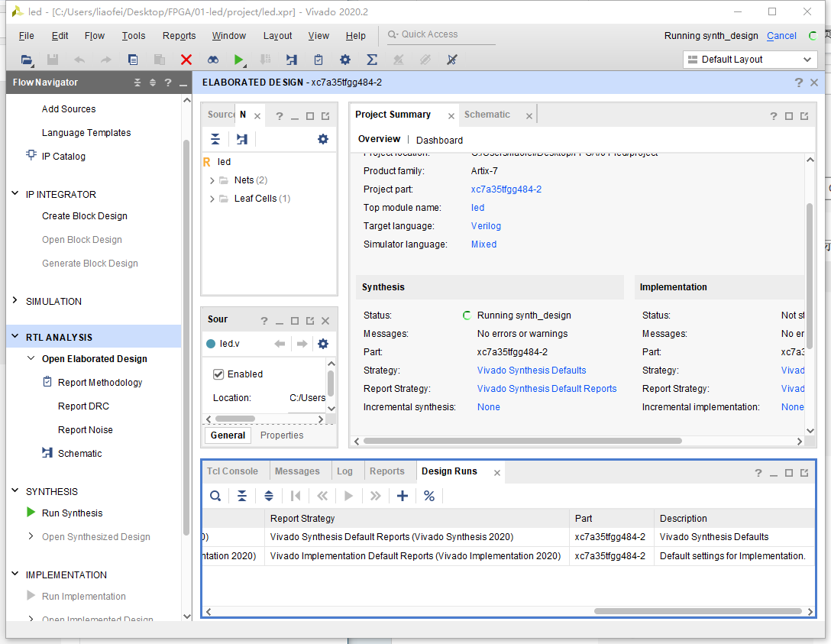The image size is (831, 644).
Task: Expand all rows in Design Runs toolbar
Action: 269,496
